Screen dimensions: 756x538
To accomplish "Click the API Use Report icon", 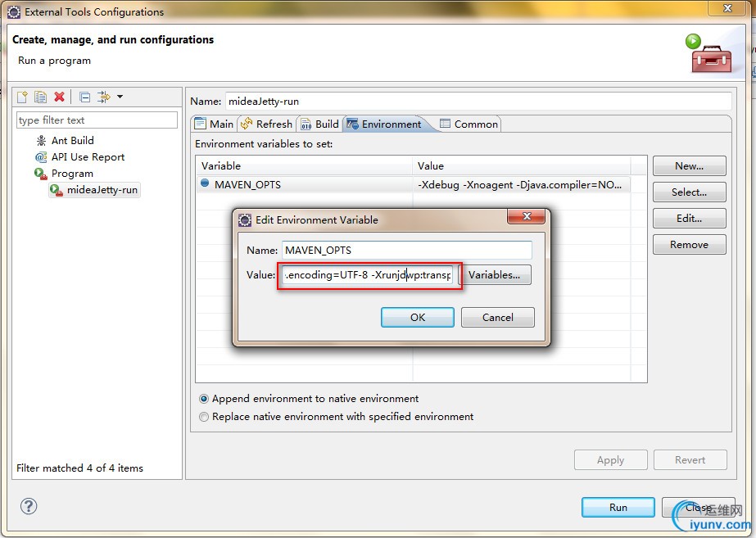I will (41, 157).
